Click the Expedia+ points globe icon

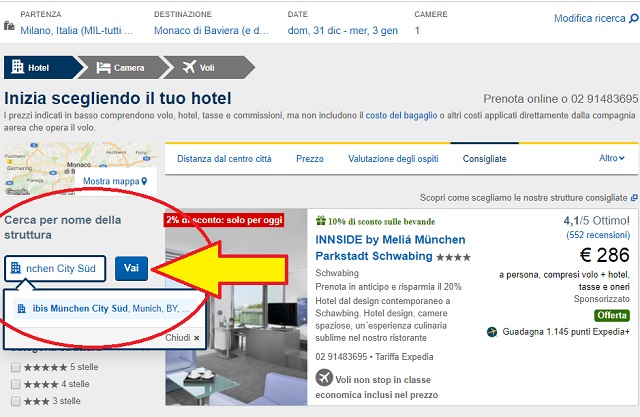(x=492, y=332)
